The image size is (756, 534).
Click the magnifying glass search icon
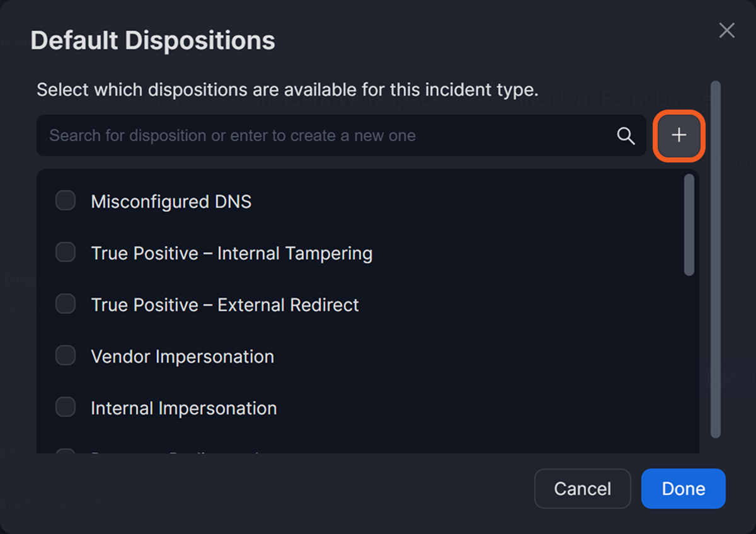click(626, 135)
